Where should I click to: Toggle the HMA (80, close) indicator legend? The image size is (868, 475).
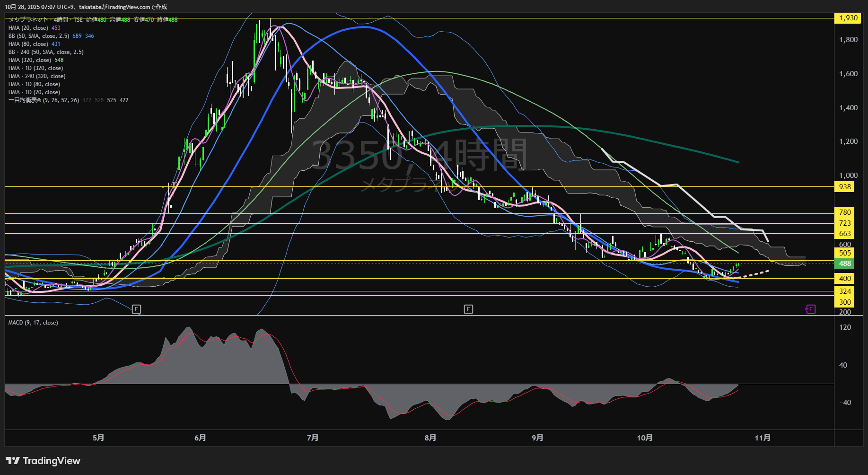click(x=28, y=44)
